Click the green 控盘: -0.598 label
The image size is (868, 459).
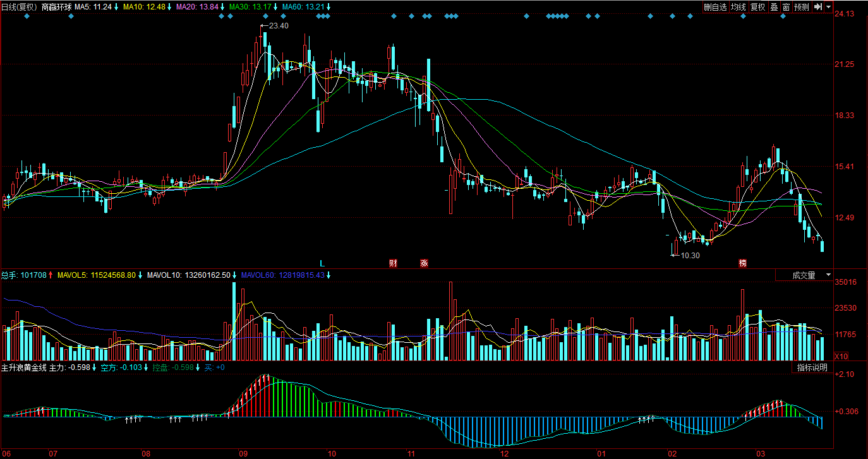(x=173, y=367)
